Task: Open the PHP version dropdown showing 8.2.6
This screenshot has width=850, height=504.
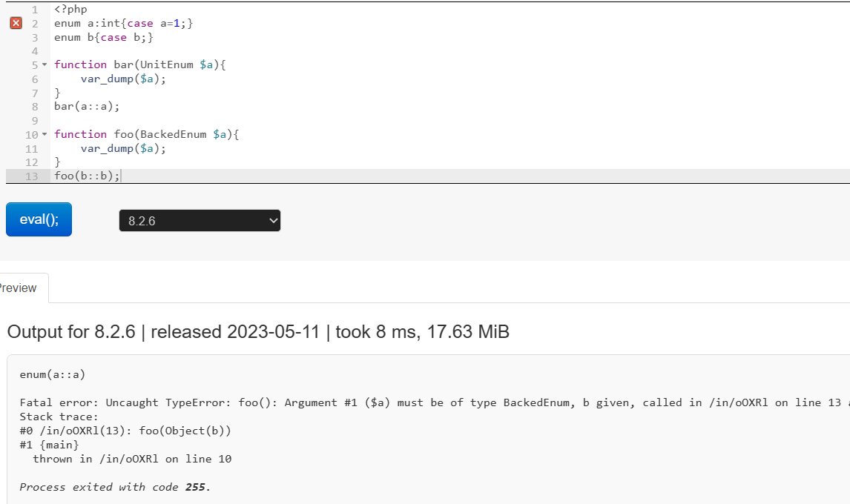Action: (x=199, y=220)
